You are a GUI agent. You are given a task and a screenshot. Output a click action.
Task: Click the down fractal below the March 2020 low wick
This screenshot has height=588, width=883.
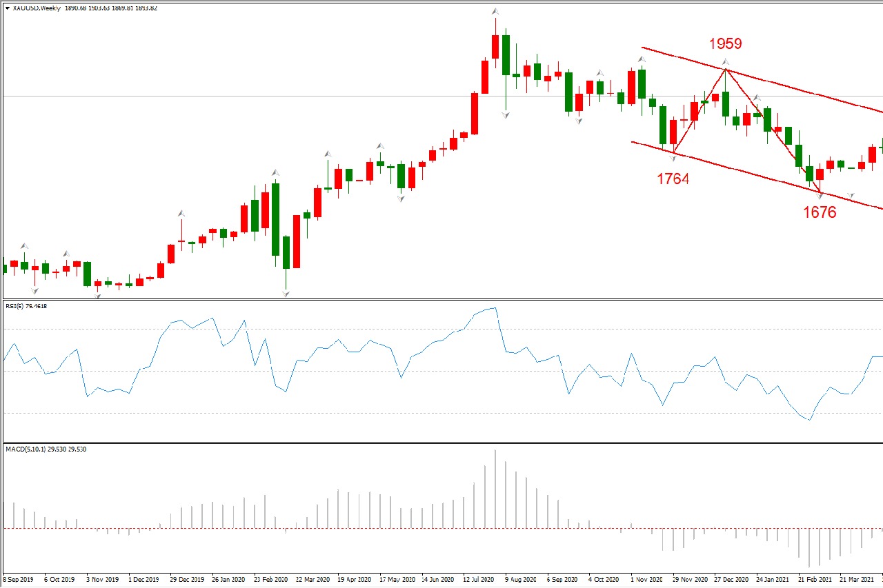pyautogui.click(x=286, y=294)
